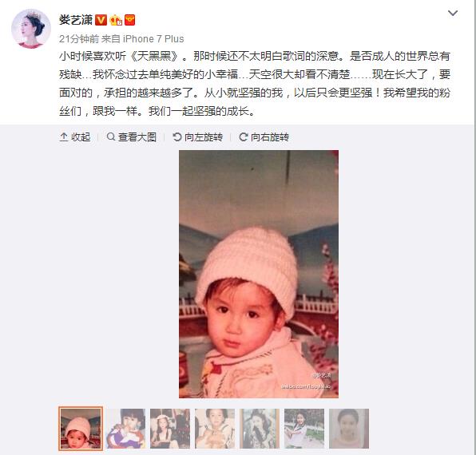
Task: Rotate image left with 向左旋转
Action: [x=197, y=137]
